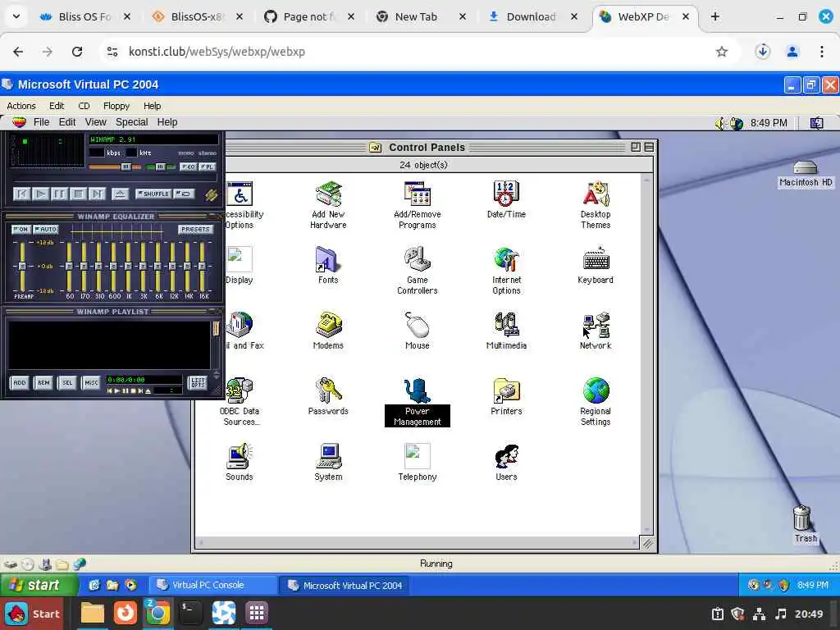This screenshot has height=630, width=840.
Task: Toggle the equalizer AUTO button
Action: (x=46, y=230)
